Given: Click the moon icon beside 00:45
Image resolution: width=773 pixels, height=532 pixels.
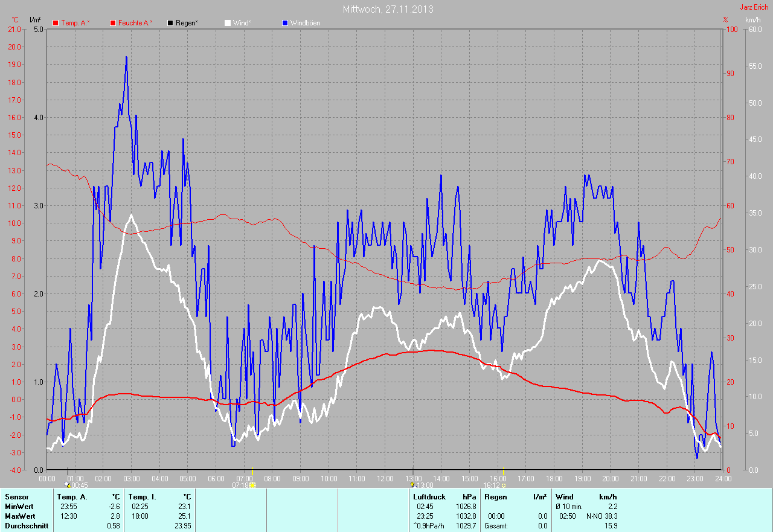Looking at the screenshot, I should point(67,485).
